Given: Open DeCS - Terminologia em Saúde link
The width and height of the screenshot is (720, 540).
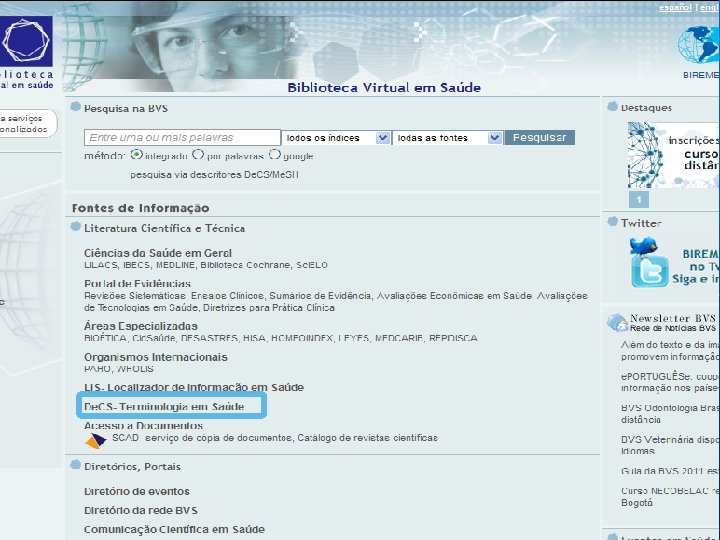Looking at the screenshot, I should (x=164, y=406).
